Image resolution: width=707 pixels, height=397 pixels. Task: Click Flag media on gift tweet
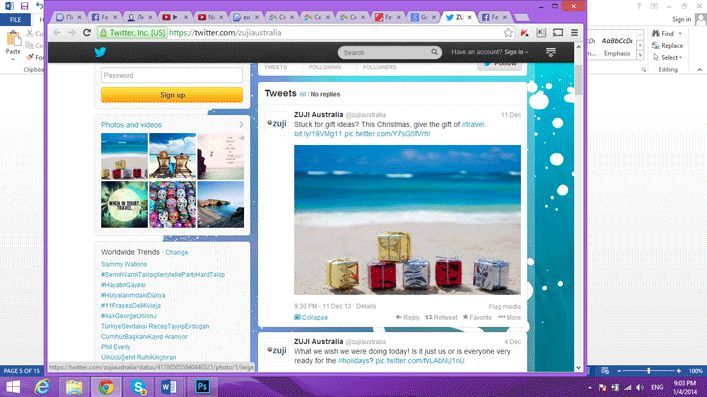(x=505, y=306)
